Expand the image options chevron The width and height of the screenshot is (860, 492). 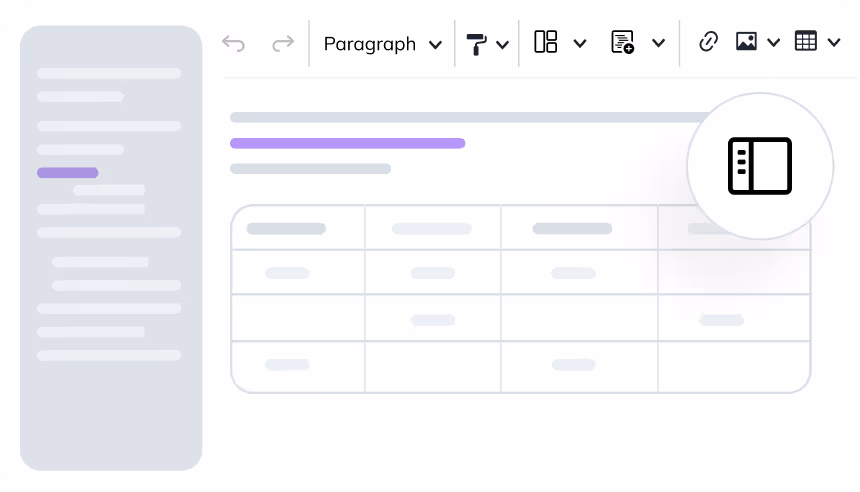click(x=773, y=43)
